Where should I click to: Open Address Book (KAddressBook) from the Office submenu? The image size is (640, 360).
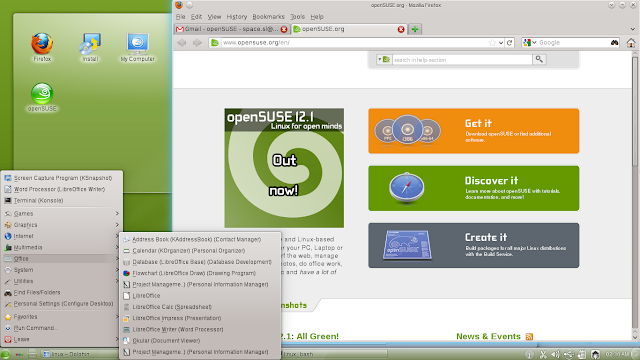(x=200, y=240)
